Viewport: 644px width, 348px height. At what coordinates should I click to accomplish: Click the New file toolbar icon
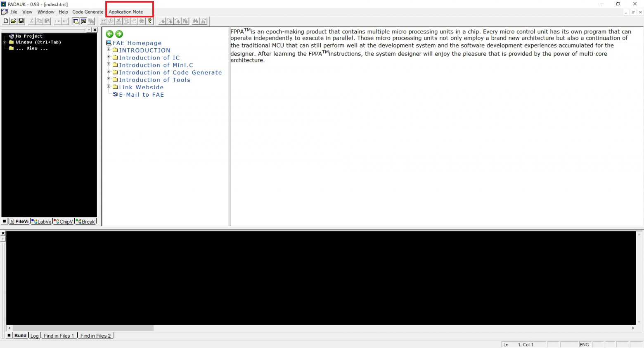coord(6,21)
